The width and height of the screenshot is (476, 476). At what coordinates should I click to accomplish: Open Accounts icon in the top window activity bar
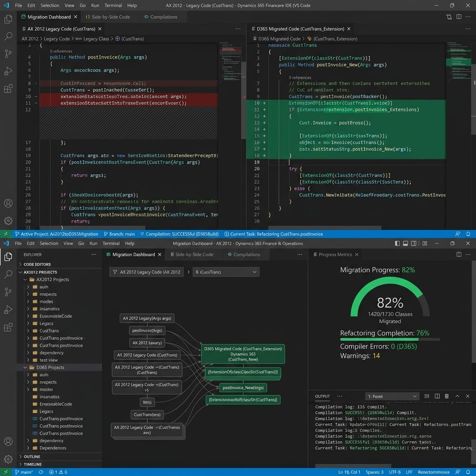tap(8, 203)
